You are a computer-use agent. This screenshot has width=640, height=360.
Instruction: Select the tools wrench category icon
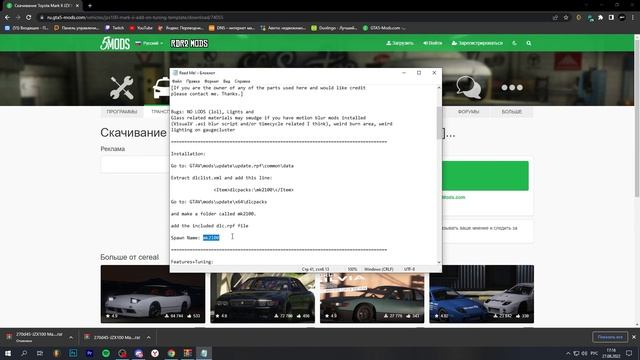point(122,87)
